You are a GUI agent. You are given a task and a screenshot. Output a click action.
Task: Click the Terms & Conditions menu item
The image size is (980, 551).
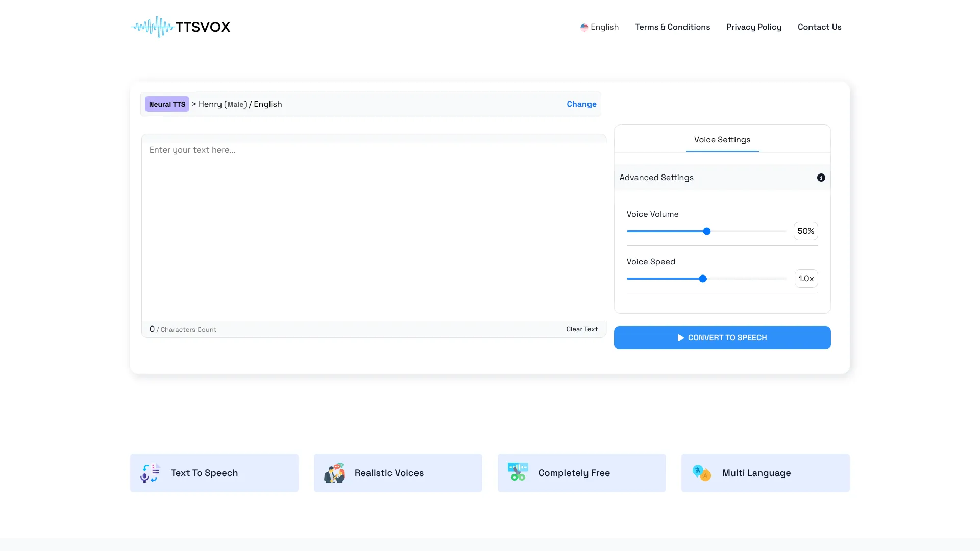coord(672,27)
